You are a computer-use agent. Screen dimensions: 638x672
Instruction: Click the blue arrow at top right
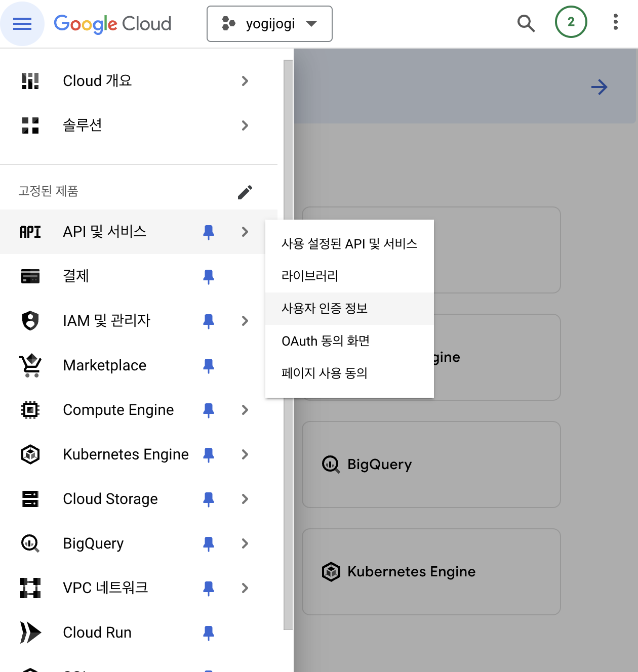pos(599,87)
